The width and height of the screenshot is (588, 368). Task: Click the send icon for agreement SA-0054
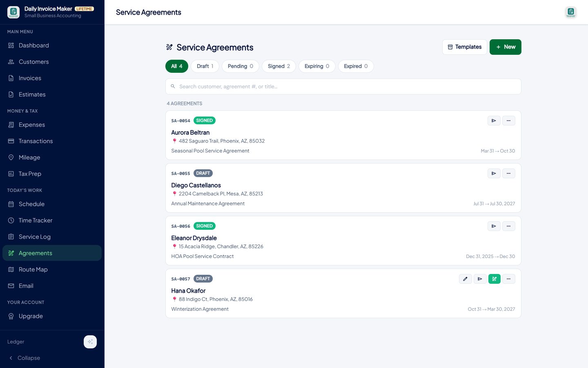494,121
